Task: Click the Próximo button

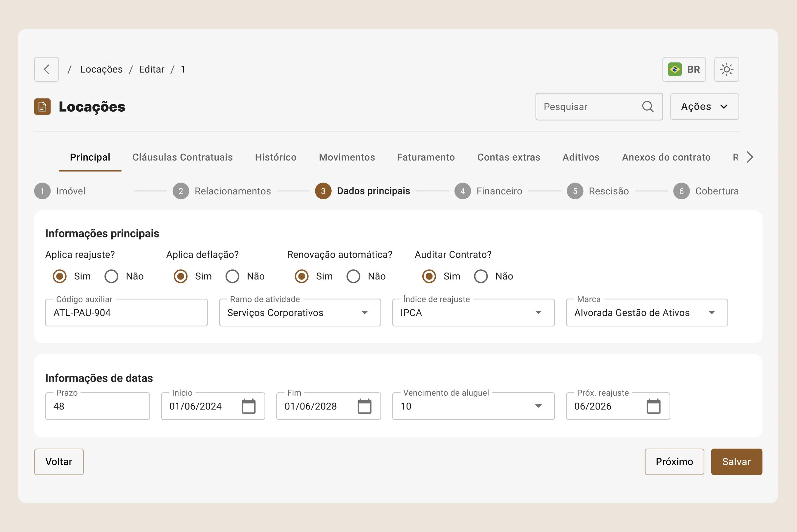Action: coord(674,461)
